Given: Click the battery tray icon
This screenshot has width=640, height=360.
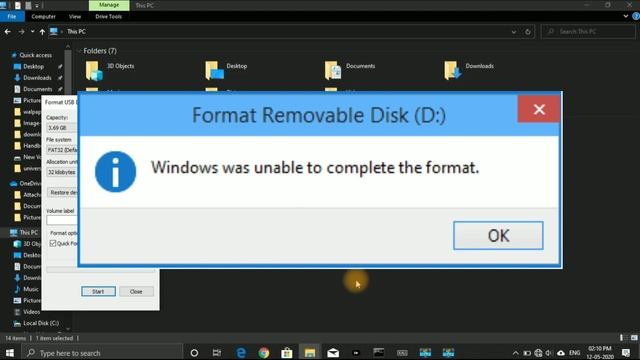Looking at the screenshot, I should coord(527,353).
